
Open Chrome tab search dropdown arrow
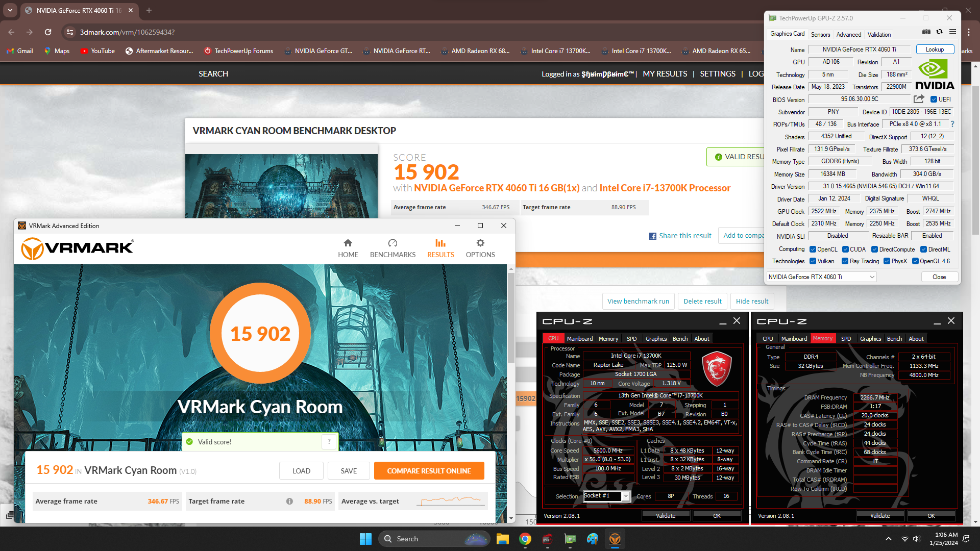coord(10,10)
